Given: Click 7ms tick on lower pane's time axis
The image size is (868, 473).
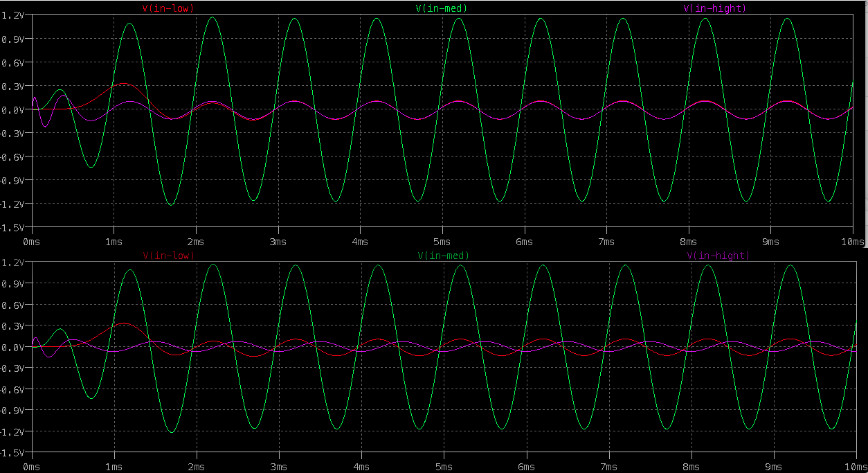Looking at the screenshot, I should click(609, 468).
